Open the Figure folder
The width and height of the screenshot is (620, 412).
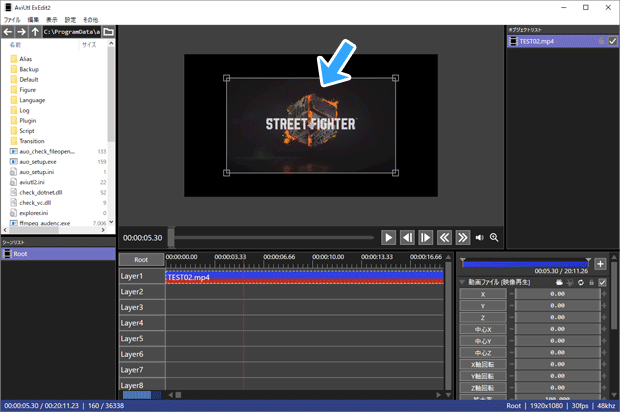pyautogui.click(x=27, y=90)
